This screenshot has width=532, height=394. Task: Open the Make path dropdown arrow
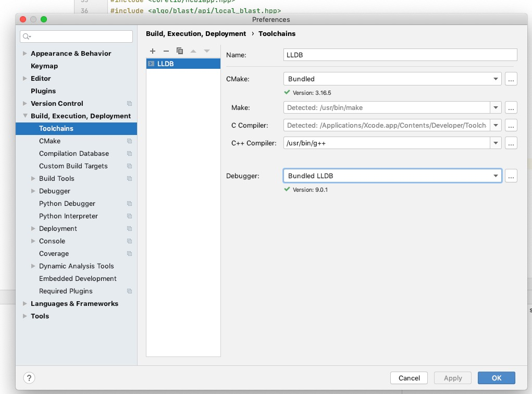tap(496, 107)
